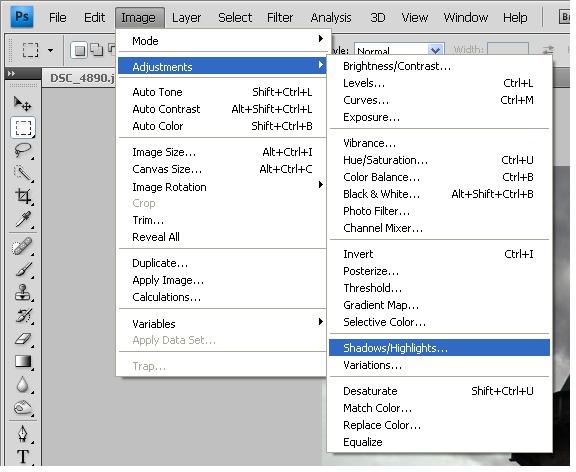Image resolution: width=576 pixels, height=472 pixels.
Task: Select the Rectangular Marquee tool in toolbox
Action: 23,127
